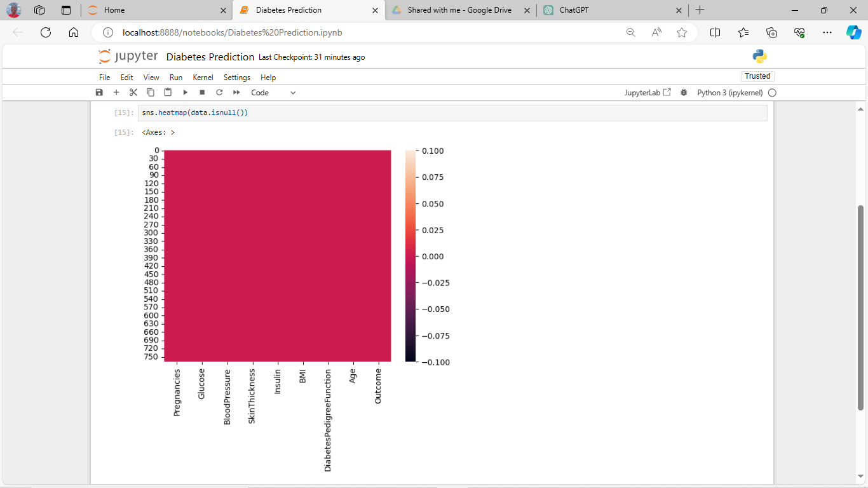Screen dimensions: 868x488
Task: Toggle vertical tabs actions menu
Action: click(66, 10)
